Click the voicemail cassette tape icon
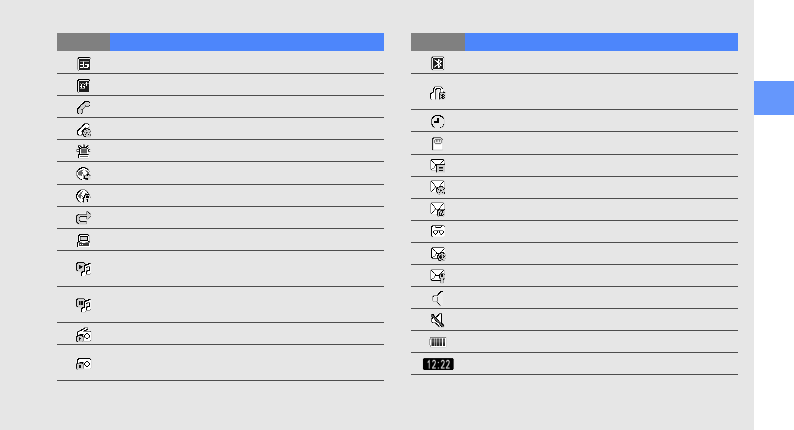794x430 pixels. [x=438, y=231]
